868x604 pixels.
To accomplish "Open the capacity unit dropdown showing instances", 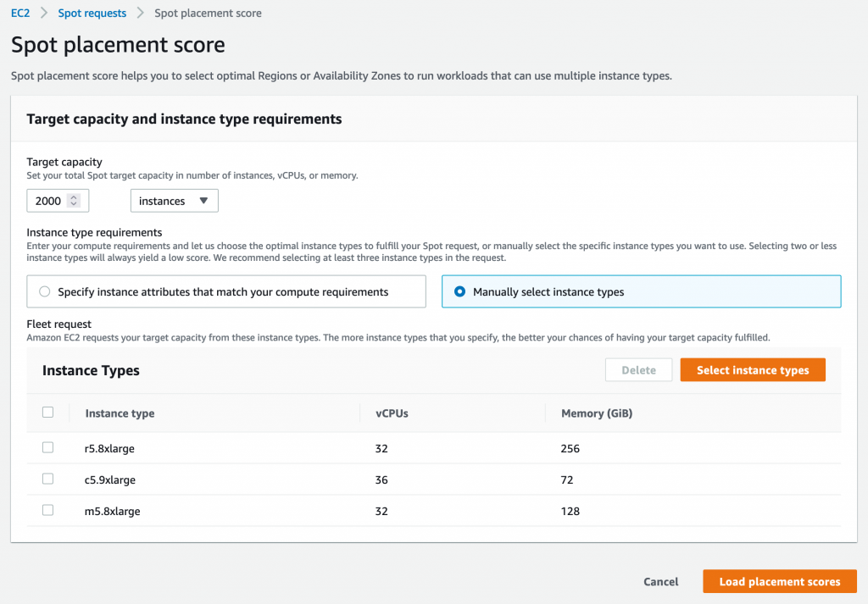I will point(174,200).
